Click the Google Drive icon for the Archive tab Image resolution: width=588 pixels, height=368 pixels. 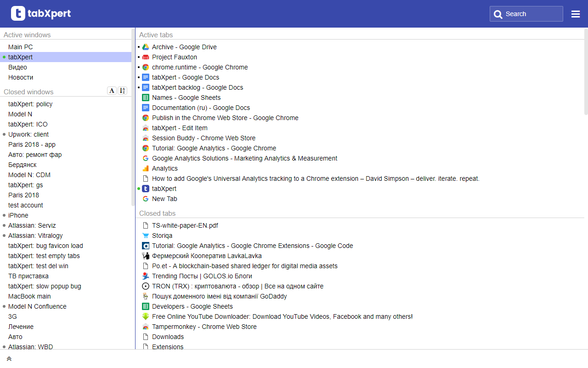[x=146, y=47]
